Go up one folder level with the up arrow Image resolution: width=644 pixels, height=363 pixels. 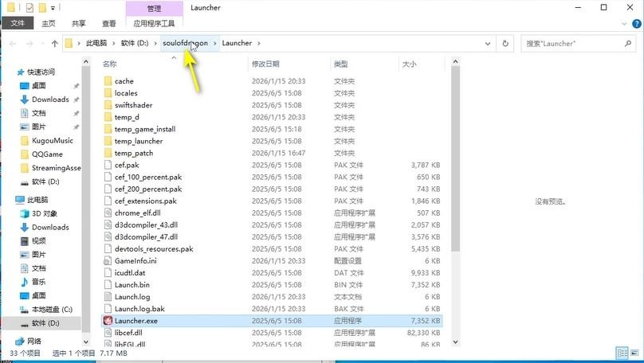54,43
